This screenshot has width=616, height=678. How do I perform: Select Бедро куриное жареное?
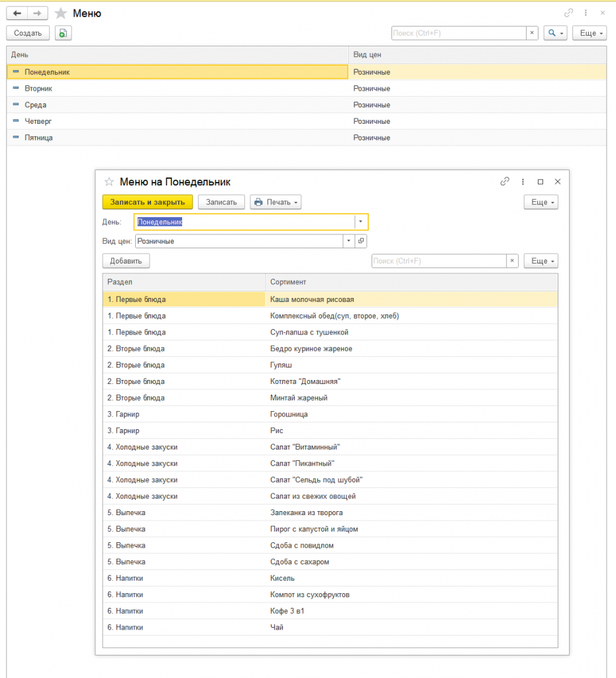[x=330, y=348]
